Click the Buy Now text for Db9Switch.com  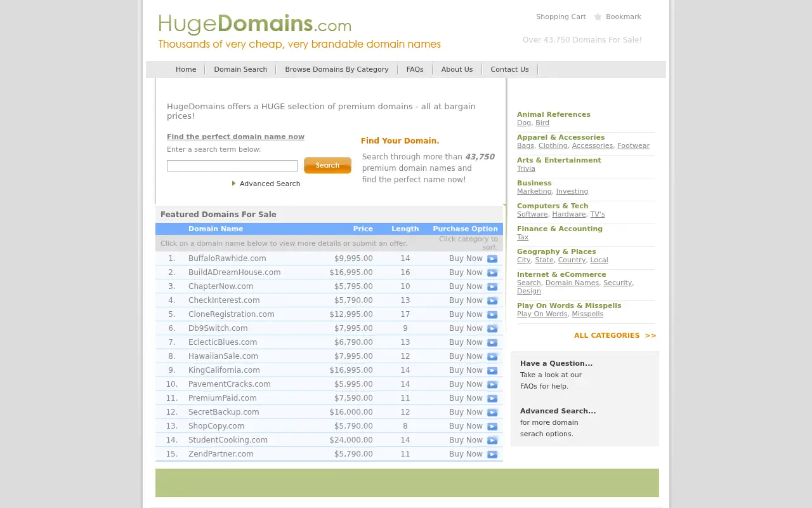click(466, 328)
